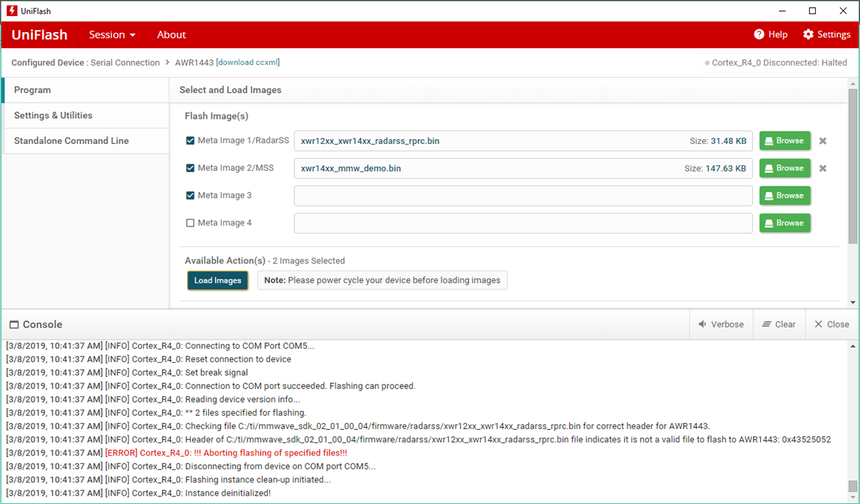Maximize the UniFlash window

[812, 10]
